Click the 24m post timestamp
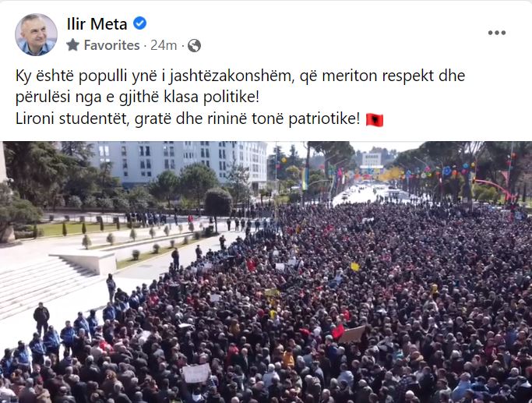This screenshot has height=403, width=532. click(x=164, y=45)
